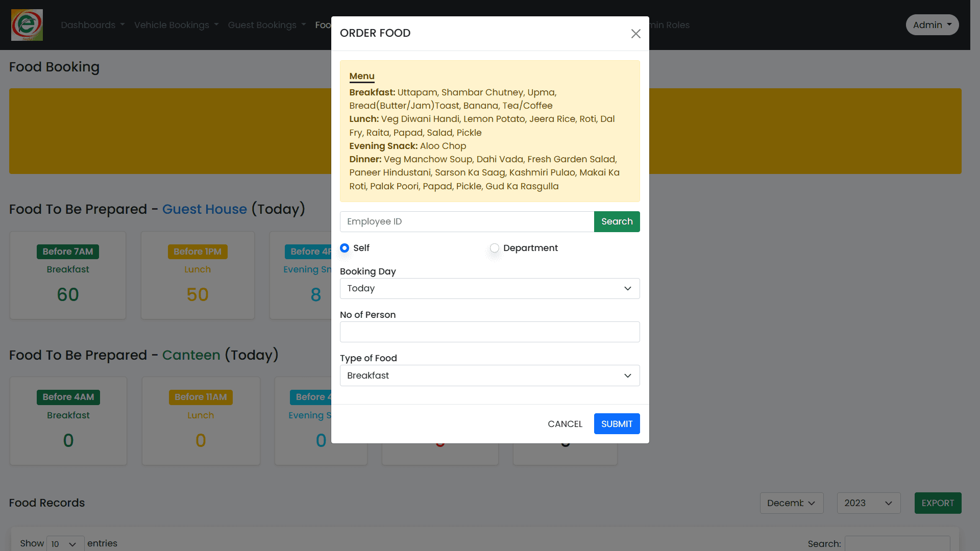Open the Menu link in the dialog
980x551 pixels.
tap(362, 76)
